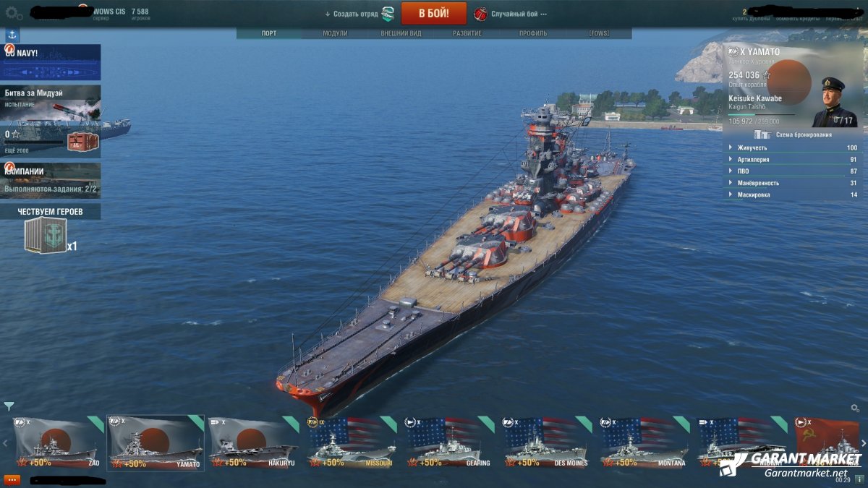Click the red В БОЙ! button
This screenshot has width=868, height=488.
tap(434, 13)
